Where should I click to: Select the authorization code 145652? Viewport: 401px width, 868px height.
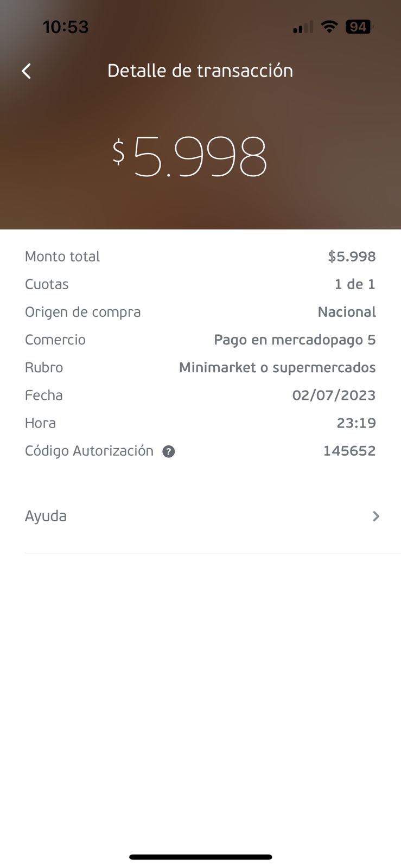[x=349, y=451]
